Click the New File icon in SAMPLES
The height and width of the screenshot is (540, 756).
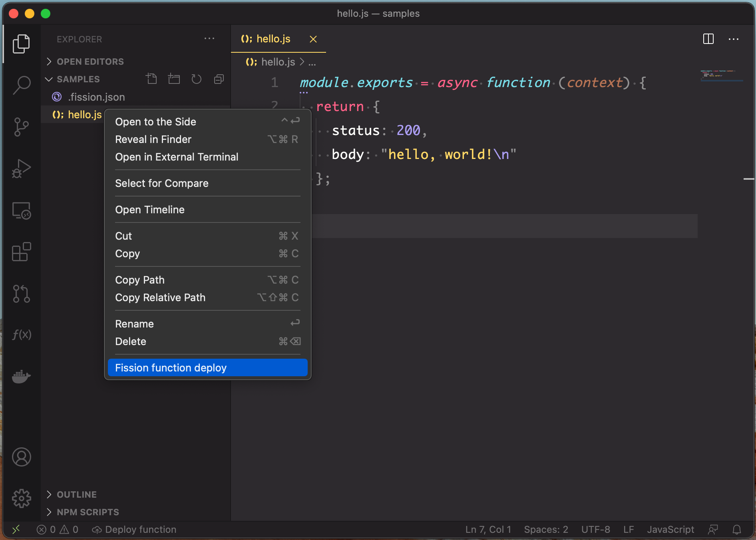click(x=151, y=79)
